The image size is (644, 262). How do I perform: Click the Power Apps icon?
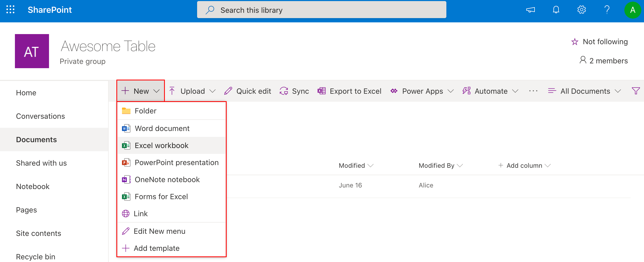[394, 91]
